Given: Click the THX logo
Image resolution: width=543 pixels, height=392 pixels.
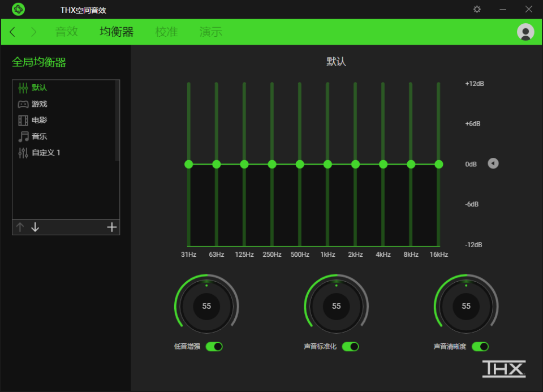Looking at the screenshot, I should (504, 369).
